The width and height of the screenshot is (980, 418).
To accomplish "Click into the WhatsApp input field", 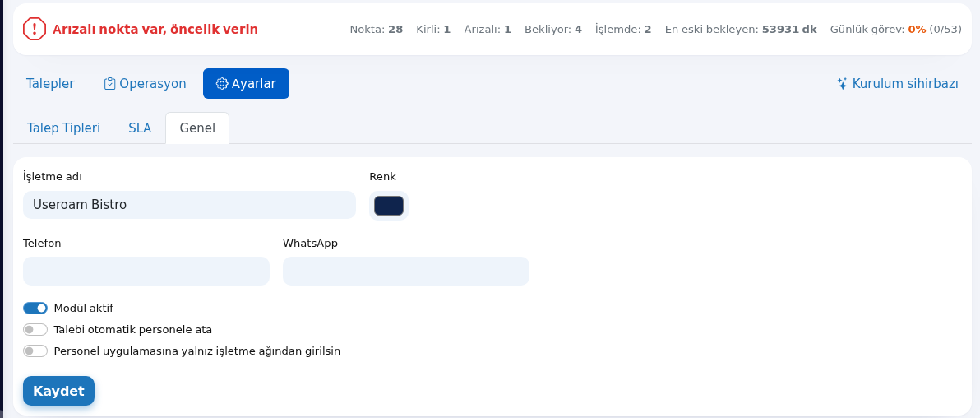I will click(x=406, y=271).
